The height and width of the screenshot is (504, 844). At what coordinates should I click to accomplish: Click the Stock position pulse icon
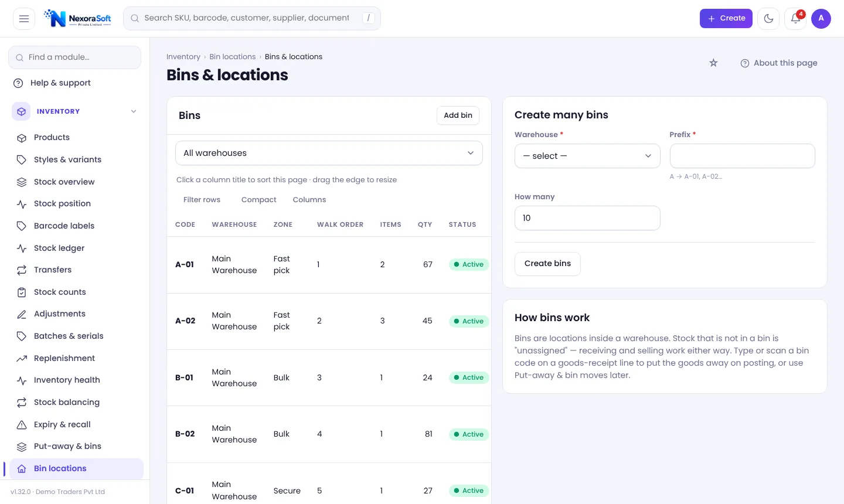[22, 204]
